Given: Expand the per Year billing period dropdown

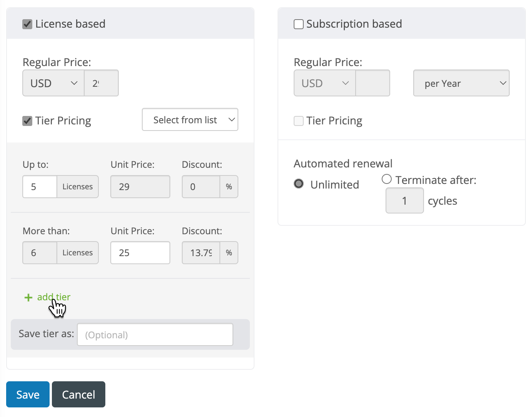Looking at the screenshot, I should point(461,83).
